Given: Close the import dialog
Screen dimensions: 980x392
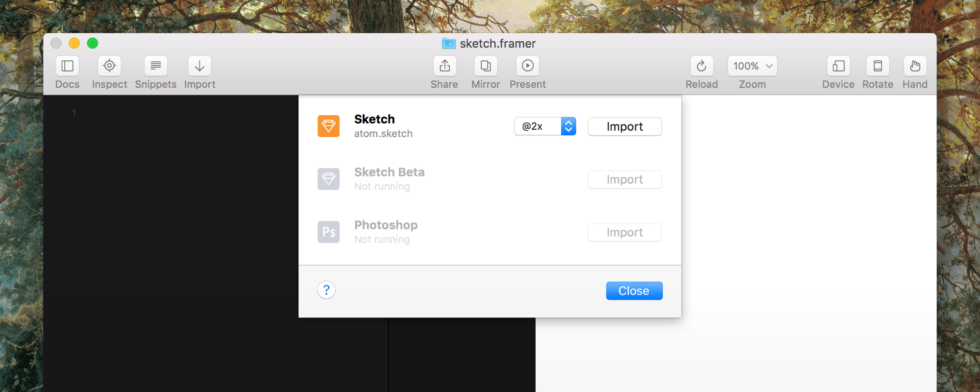Looking at the screenshot, I should tap(634, 291).
